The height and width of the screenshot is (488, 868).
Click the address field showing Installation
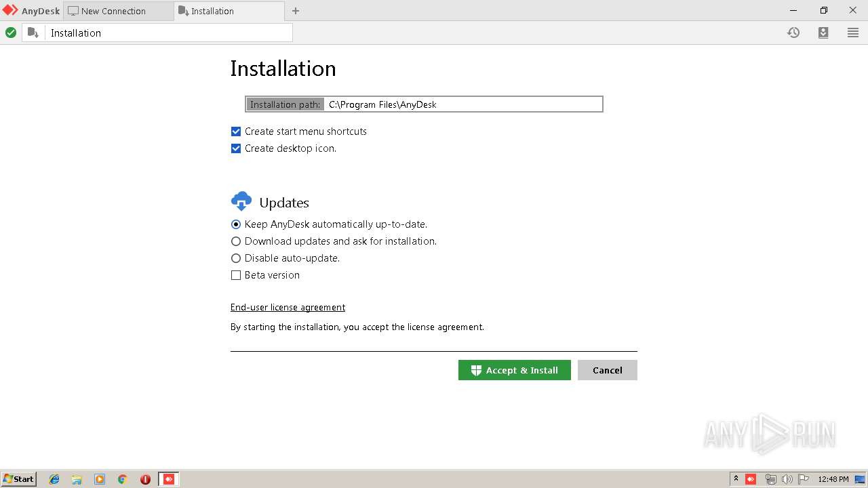tap(168, 33)
